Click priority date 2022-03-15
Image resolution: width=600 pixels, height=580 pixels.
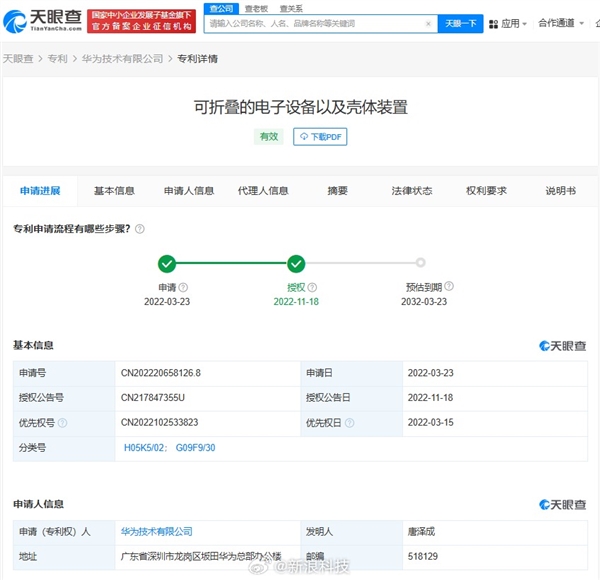pyautogui.click(x=430, y=422)
